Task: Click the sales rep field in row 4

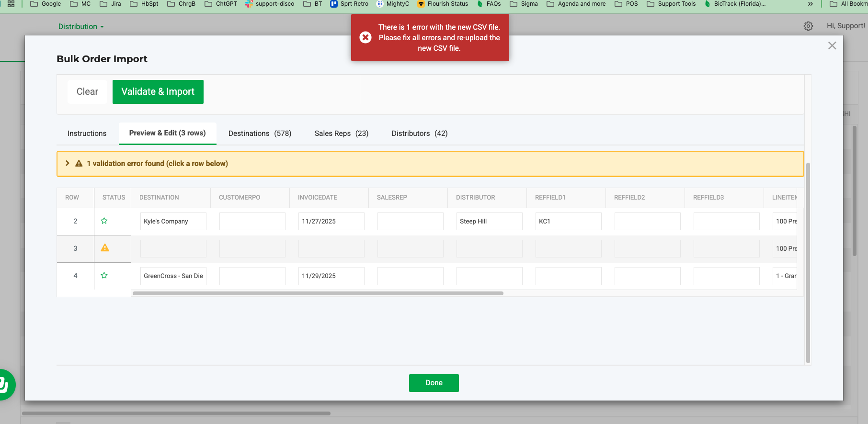Action: (x=411, y=276)
